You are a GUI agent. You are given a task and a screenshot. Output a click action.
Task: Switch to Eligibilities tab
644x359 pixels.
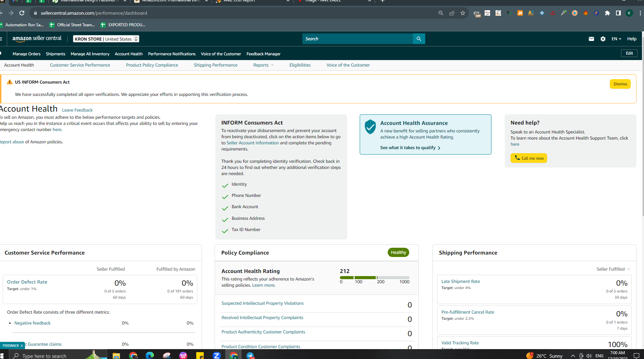point(300,65)
